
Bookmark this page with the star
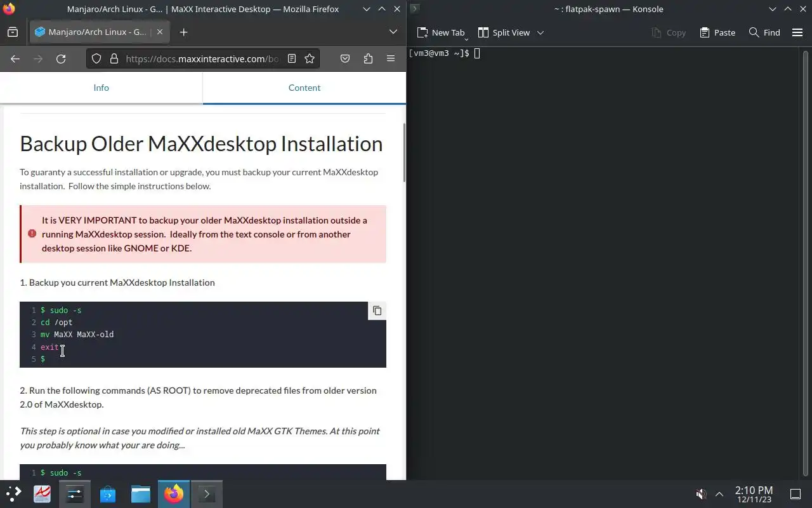tap(310, 58)
